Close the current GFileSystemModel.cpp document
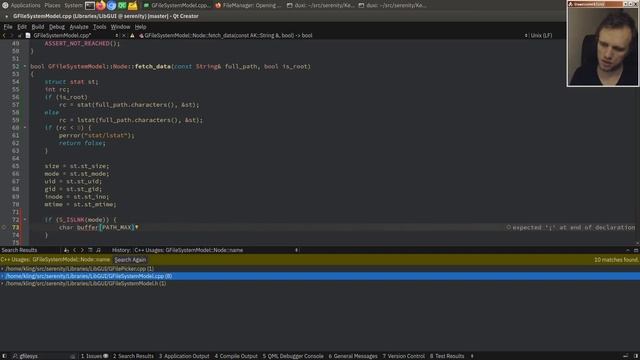Image resolution: width=640 pixels, height=360 pixels. coord(124,36)
